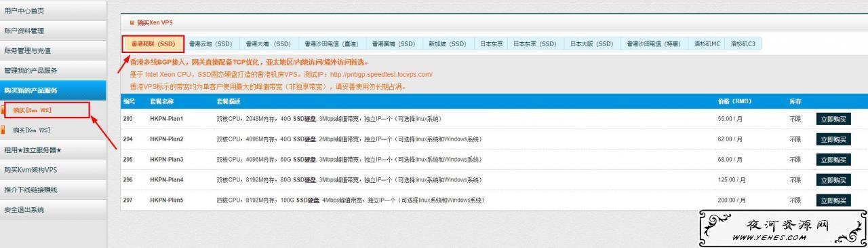Click 安全退出系统 to log out
Viewport: 868px width, 248px height.
(x=53, y=209)
